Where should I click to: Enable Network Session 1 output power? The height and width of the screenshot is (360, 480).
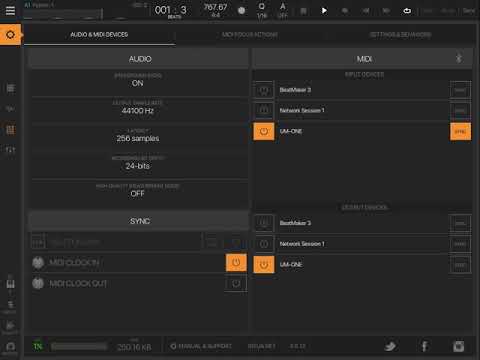264,244
